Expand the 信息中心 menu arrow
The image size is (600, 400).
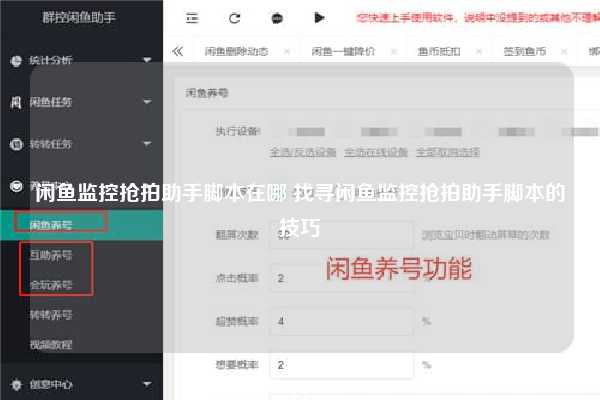[147, 384]
